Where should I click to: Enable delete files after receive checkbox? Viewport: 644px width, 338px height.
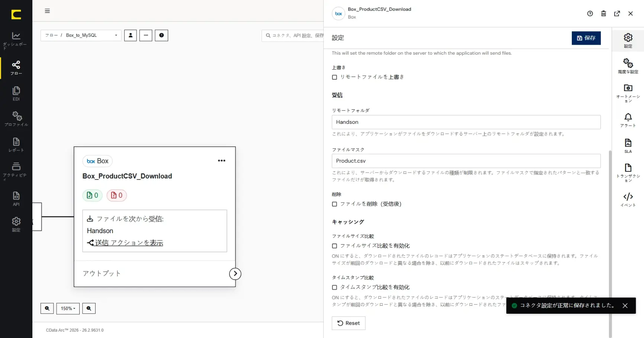point(334,204)
